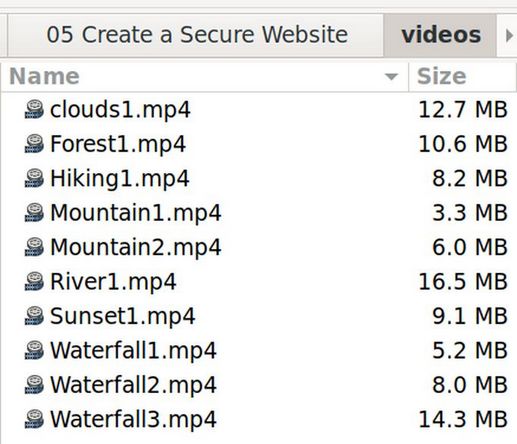Click the Name column header label
The image size is (517, 444).
(x=44, y=77)
